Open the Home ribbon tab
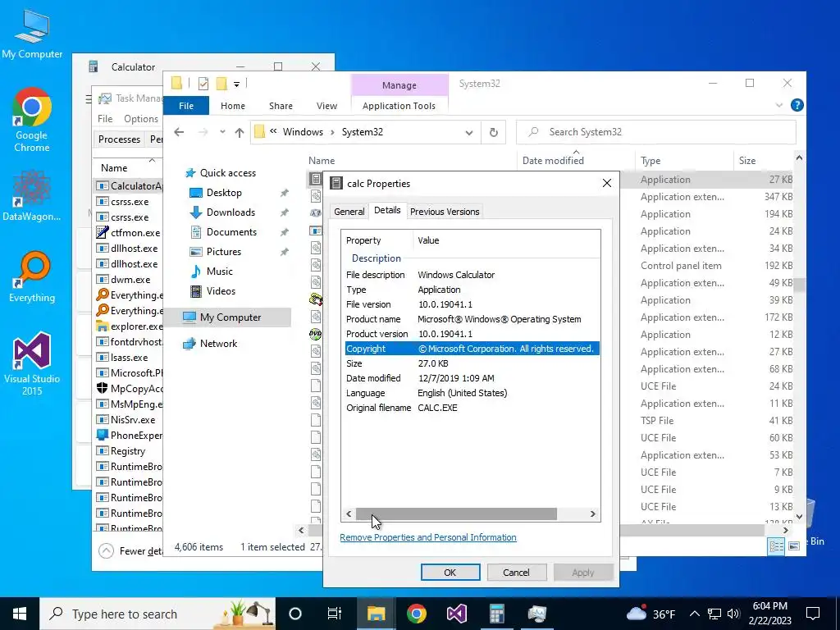 pos(232,106)
